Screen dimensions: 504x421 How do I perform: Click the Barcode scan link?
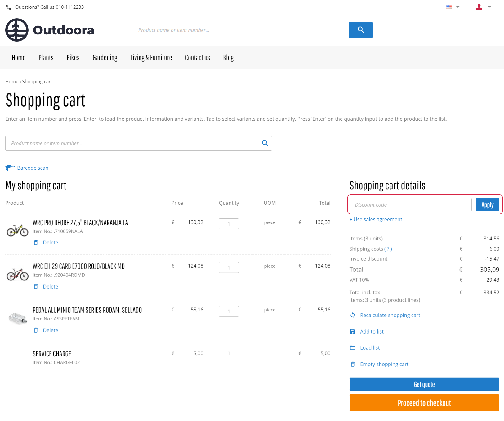pos(33,168)
